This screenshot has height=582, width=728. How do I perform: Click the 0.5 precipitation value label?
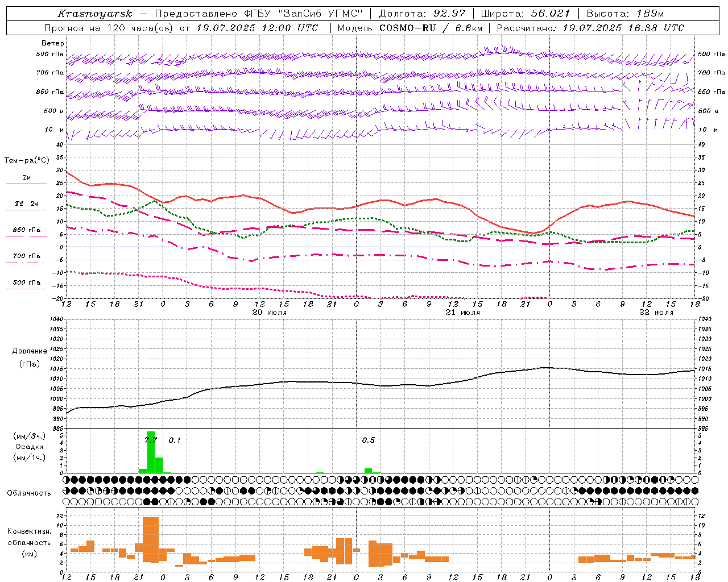pyautogui.click(x=368, y=440)
